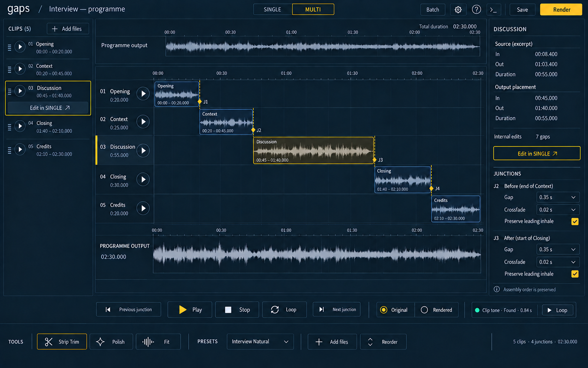Viewport: 588px width, 368px height.
Task: Toggle J2 Preserve leading inhale checkbox
Action: 575,221
